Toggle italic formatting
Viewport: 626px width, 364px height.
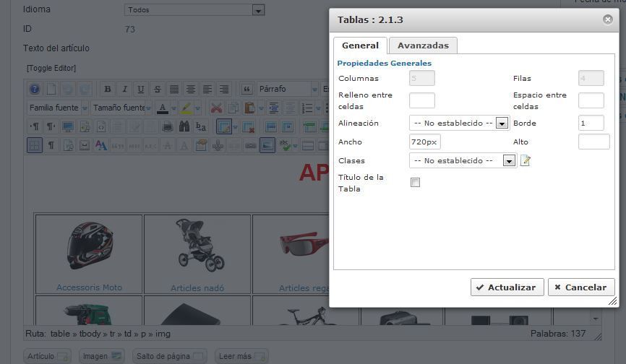tap(124, 89)
